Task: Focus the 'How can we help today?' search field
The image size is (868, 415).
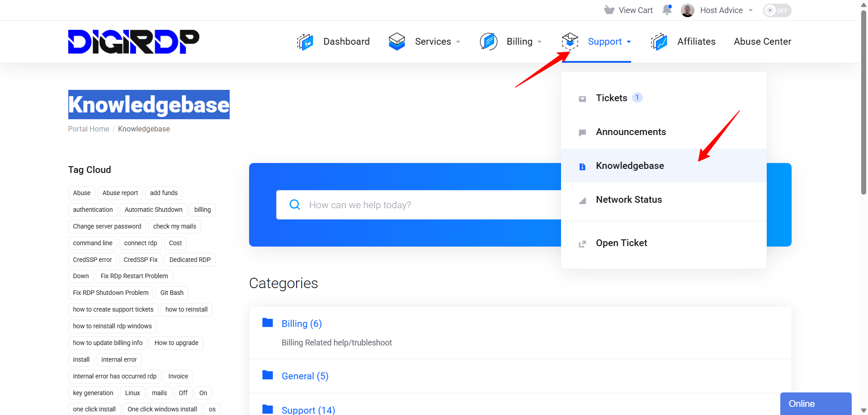Action: click(x=419, y=205)
